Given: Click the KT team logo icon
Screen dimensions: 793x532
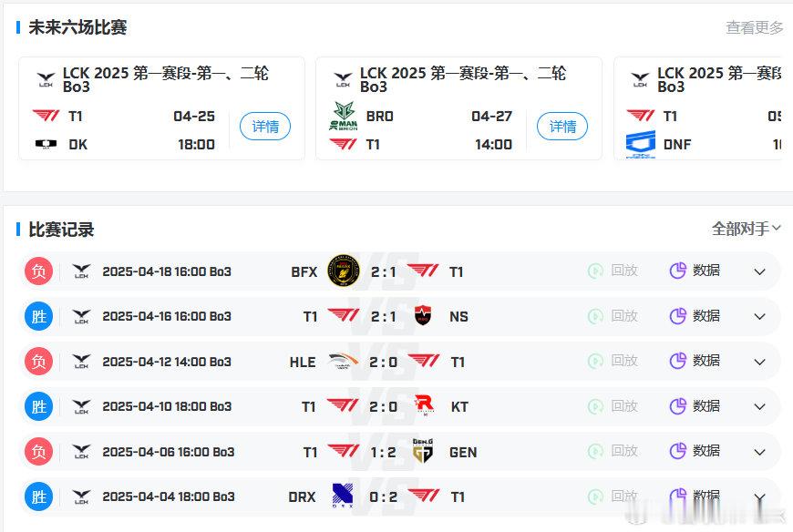Looking at the screenshot, I should tap(424, 406).
